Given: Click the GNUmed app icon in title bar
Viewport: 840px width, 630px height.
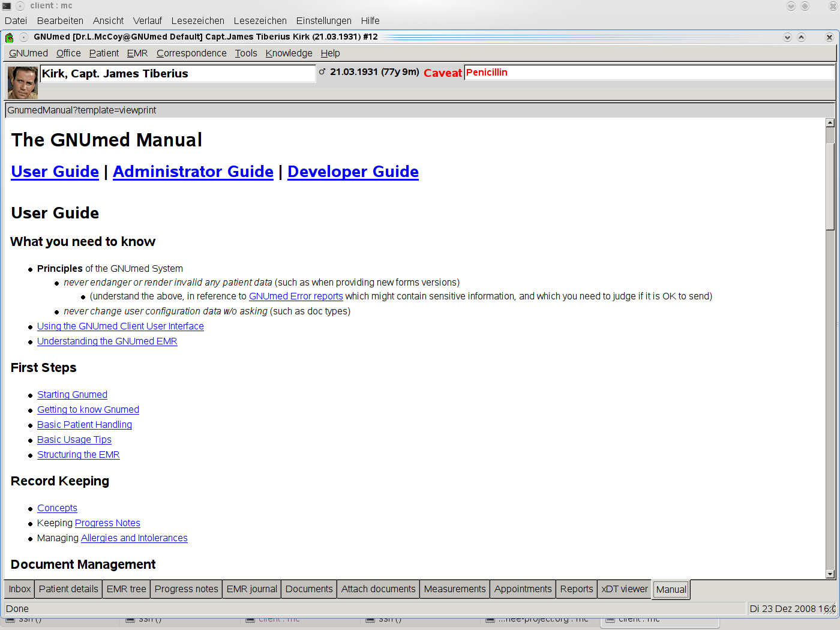Looking at the screenshot, I should pyautogui.click(x=9, y=37).
